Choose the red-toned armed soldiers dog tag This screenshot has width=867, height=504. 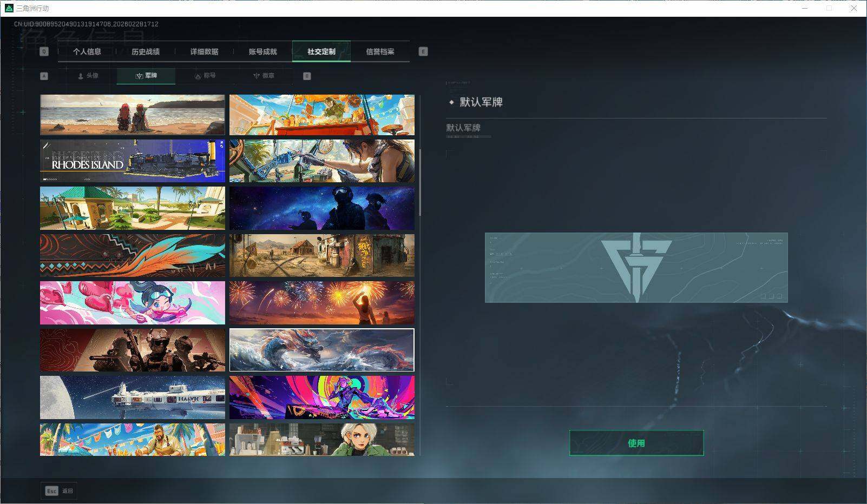pyautogui.click(x=133, y=350)
